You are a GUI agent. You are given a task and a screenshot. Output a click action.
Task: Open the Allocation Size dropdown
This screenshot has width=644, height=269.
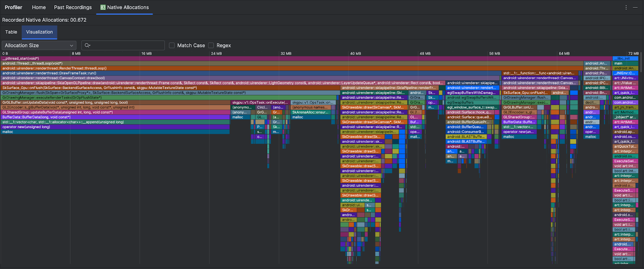click(x=39, y=45)
